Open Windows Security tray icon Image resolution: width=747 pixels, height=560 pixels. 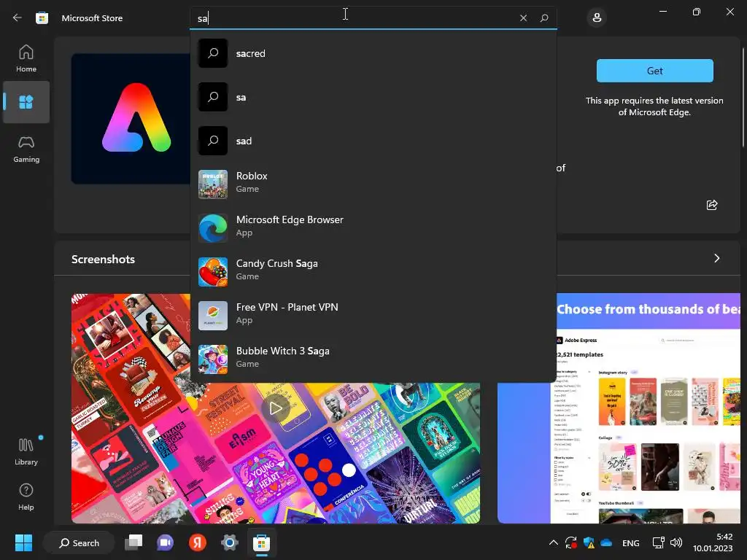[x=589, y=542]
